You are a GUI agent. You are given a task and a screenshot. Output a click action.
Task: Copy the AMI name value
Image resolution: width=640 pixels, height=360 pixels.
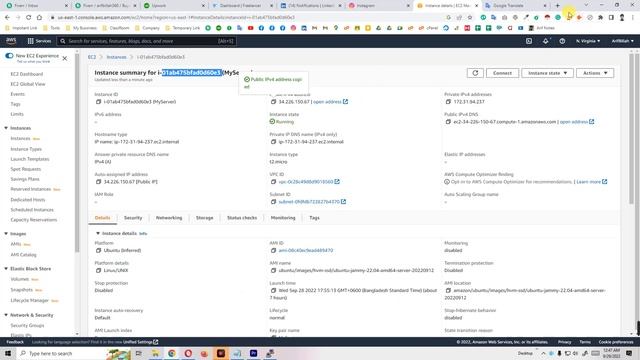pos(273,270)
